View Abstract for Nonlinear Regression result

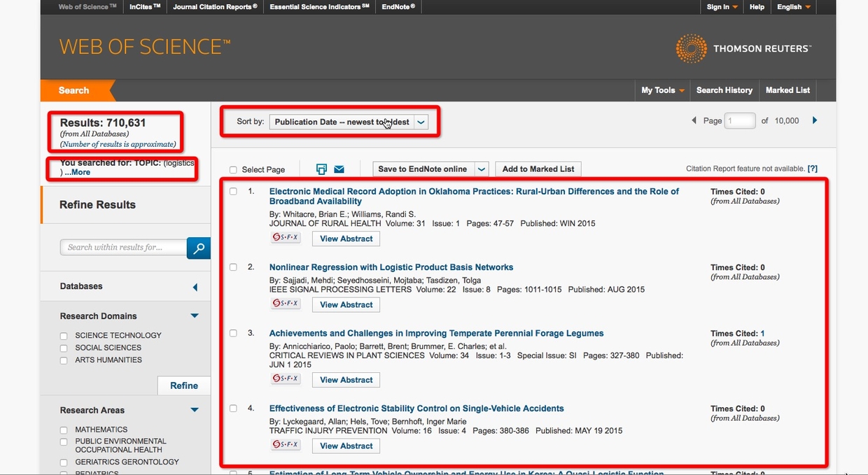(346, 304)
